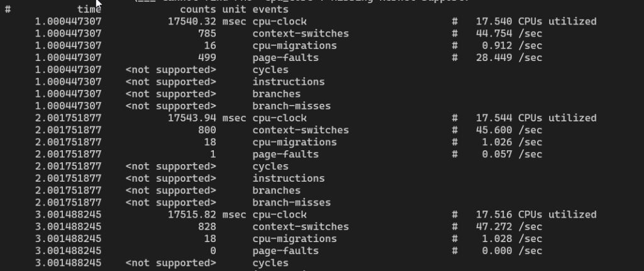
Task: Click the '17.516 CPUs utilized' text
Action: point(536,215)
